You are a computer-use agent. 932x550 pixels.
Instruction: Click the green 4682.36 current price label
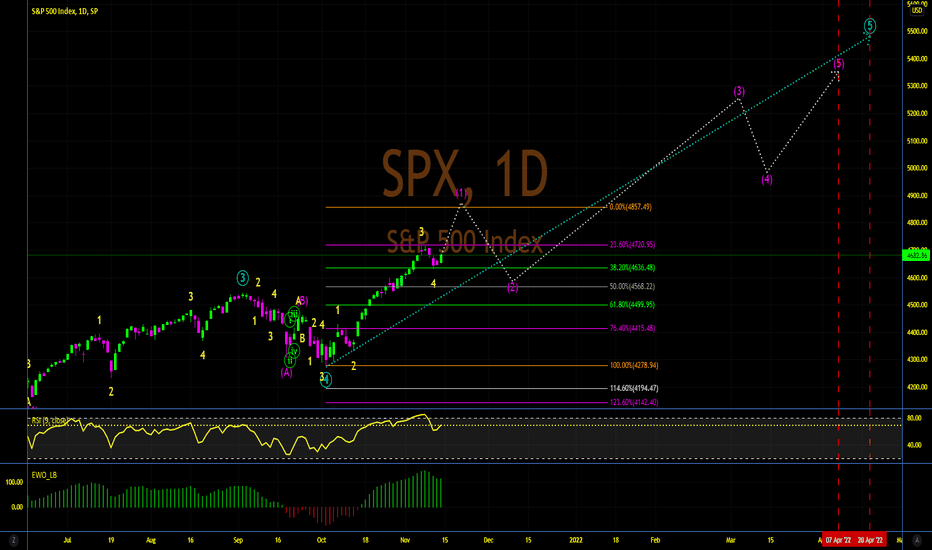click(x=915, y=255)
